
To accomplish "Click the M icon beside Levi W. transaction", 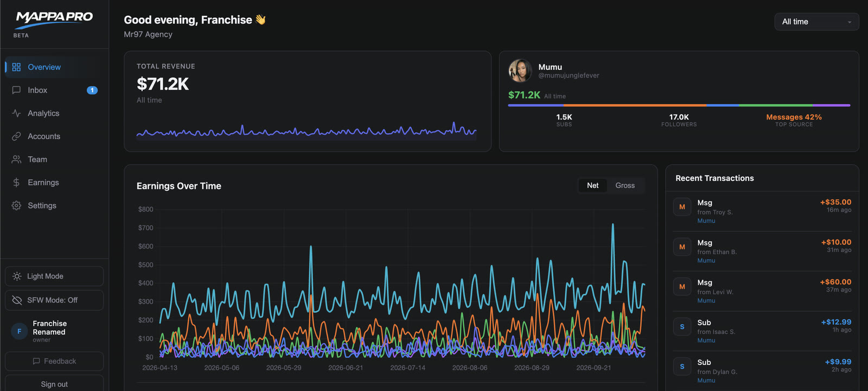I will point(682,287).
